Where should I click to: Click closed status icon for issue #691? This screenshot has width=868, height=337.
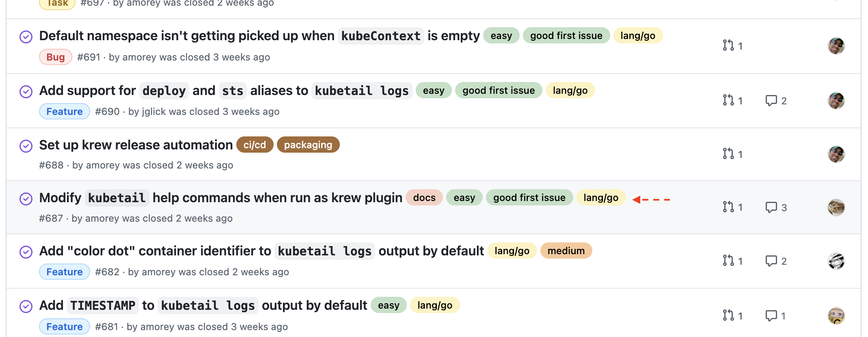point(26,37)
